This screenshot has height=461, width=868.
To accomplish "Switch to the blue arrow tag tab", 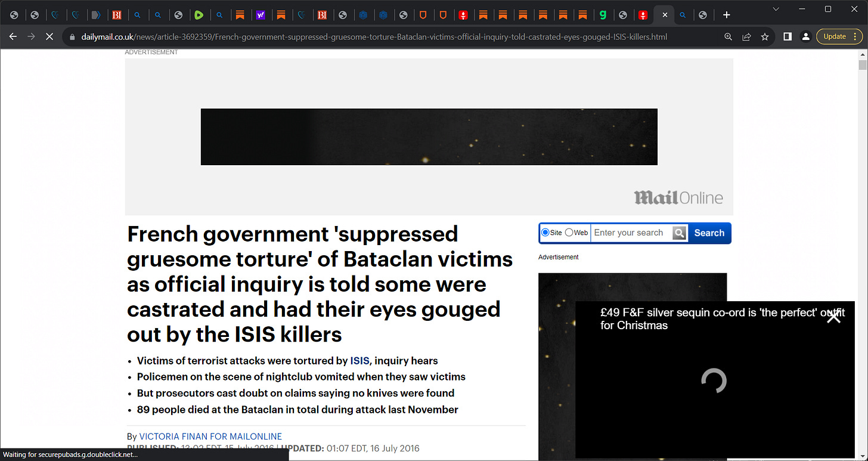I will point(95,15).
